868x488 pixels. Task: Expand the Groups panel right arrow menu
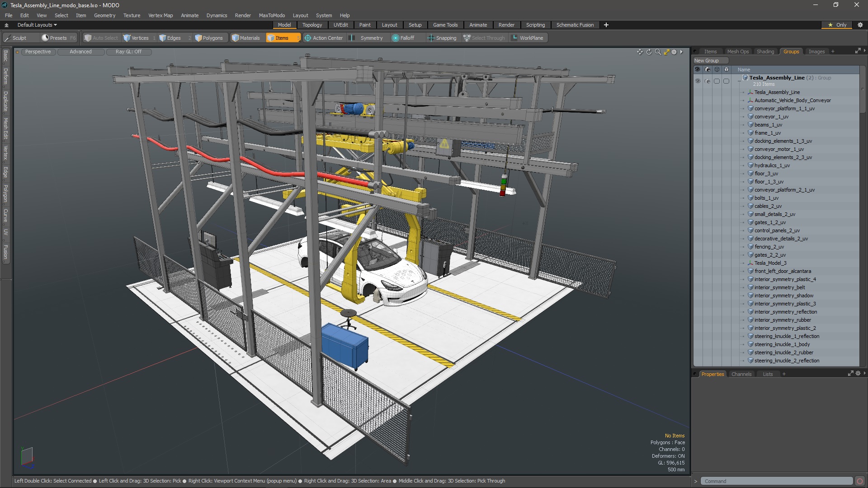click(x=864, y=51)
